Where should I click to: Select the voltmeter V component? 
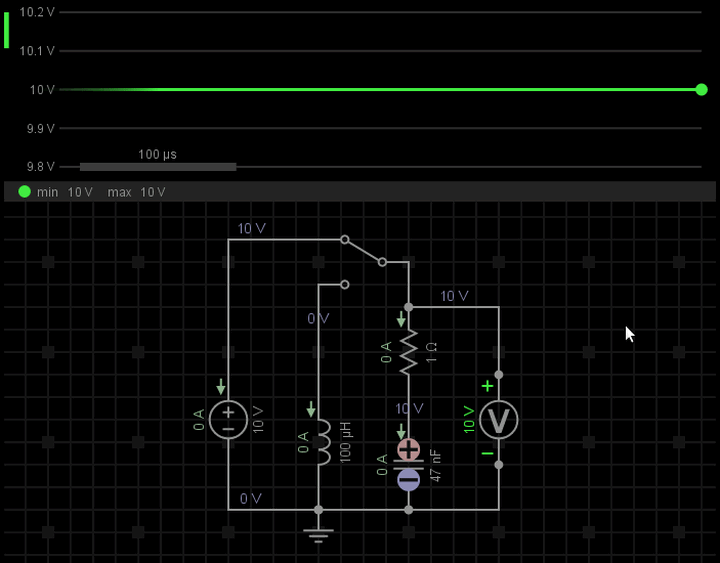pos(498,419)
